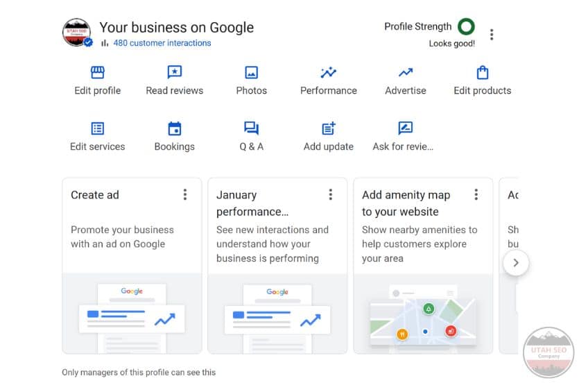Open the Bookings calendar icon
This screenshot has height=392, width=588.
175,129
